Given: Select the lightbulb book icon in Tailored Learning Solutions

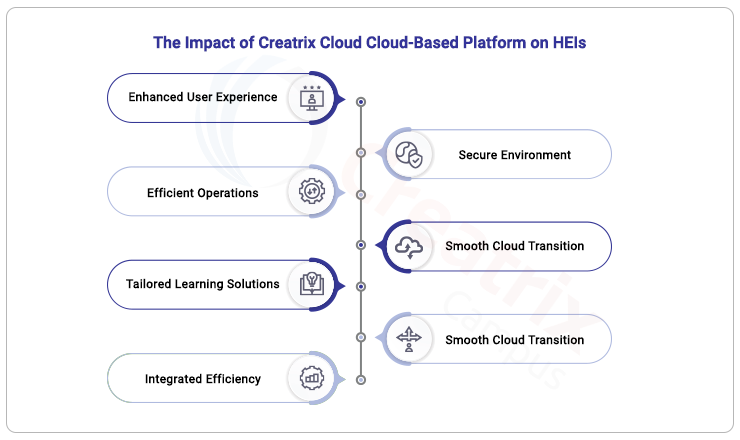Looking at the screenshot, I should (x=311, y=284).
